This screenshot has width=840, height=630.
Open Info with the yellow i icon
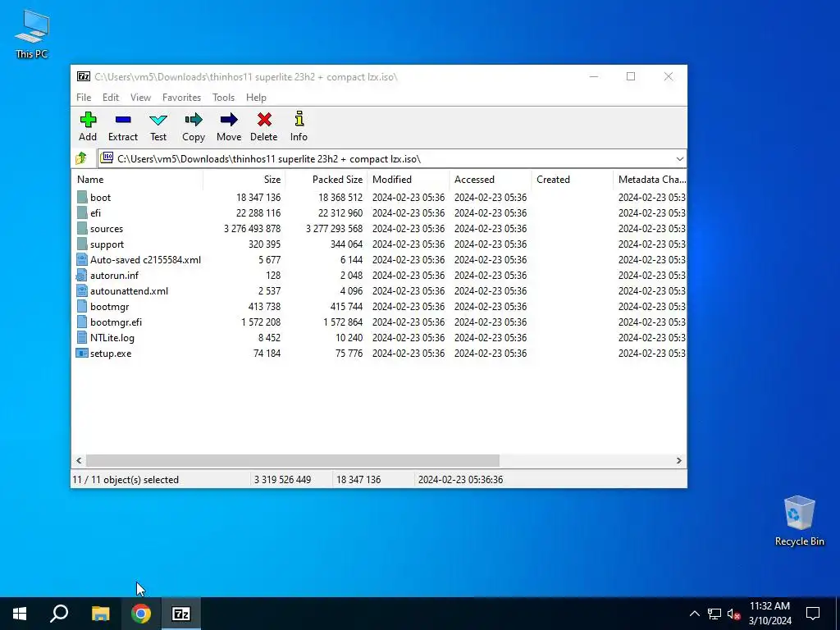(299, 119)
